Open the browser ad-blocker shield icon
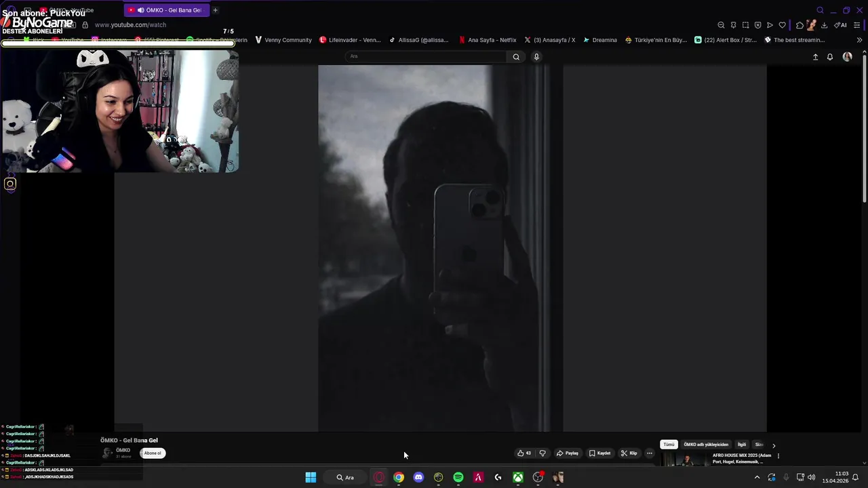Image resolution: width=868 pixels, height=488 pixels. tap(757, 25)
